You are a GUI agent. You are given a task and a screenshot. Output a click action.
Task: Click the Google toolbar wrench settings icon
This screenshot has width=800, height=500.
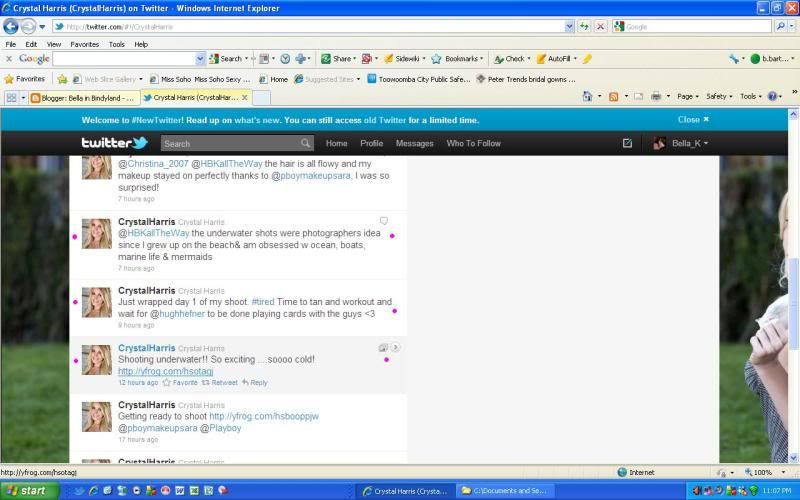[734, 59]
